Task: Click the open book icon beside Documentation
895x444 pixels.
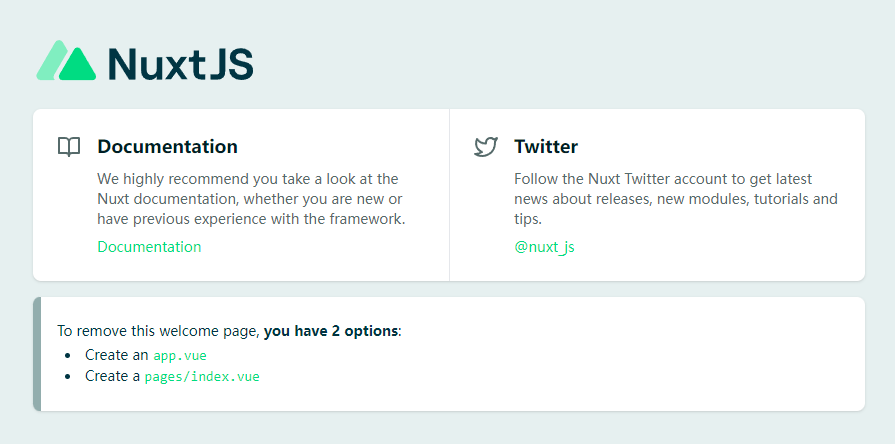Action: click(x=69, y=147)
